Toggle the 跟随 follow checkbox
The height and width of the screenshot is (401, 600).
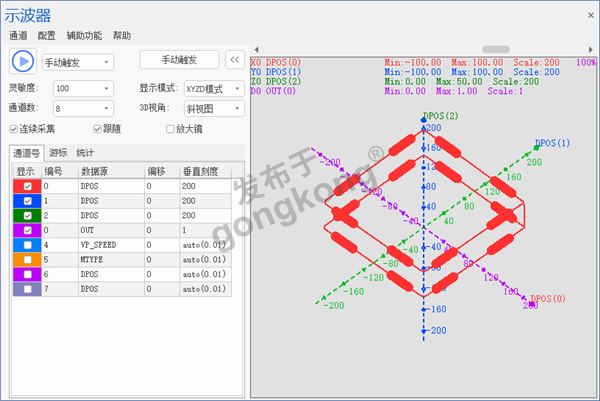coord(97,129)
